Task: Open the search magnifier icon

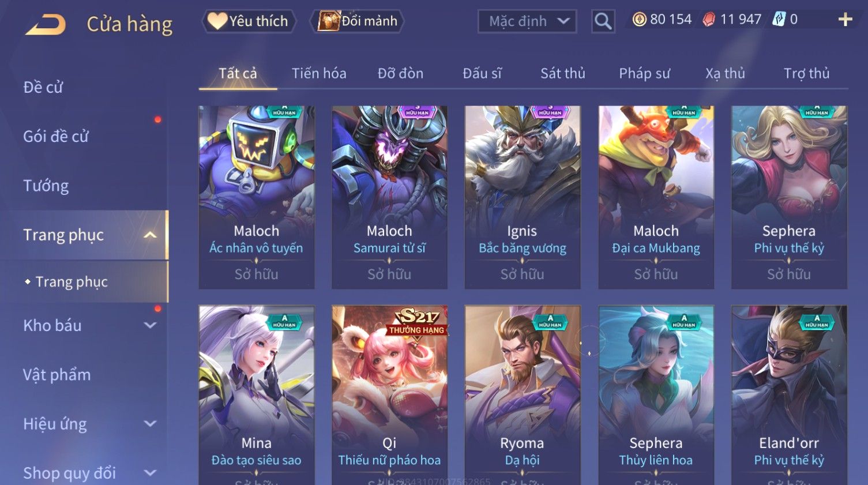Action: tap(603, 21)
